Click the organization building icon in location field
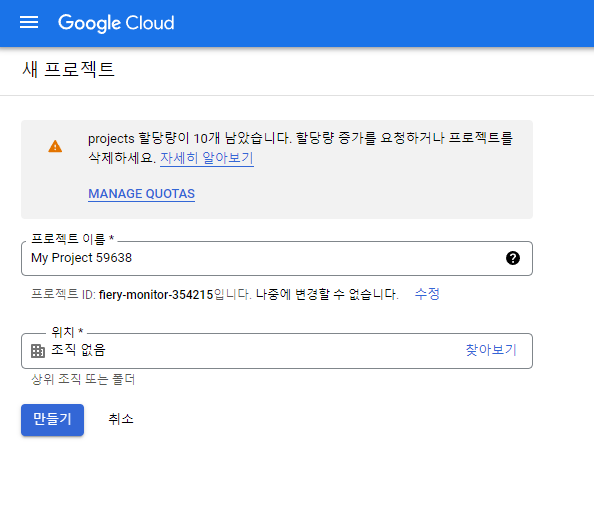594x525 pixels. (38, 351)
